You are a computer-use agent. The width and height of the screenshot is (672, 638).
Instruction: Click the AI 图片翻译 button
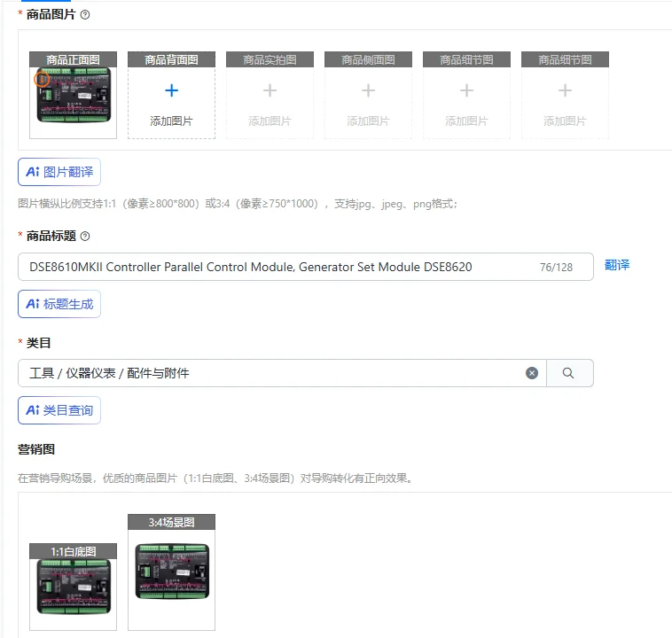59,172
